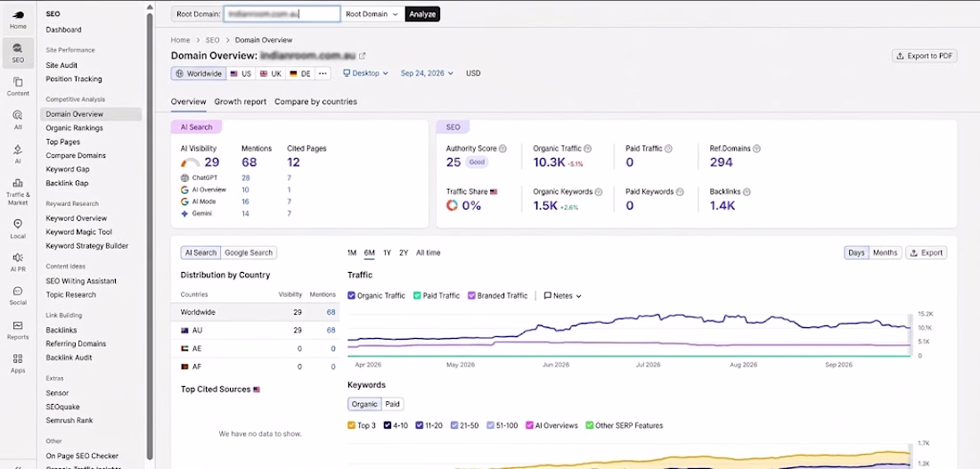
Task: Click ChatGPT mentions value 28
Action: 246,177
